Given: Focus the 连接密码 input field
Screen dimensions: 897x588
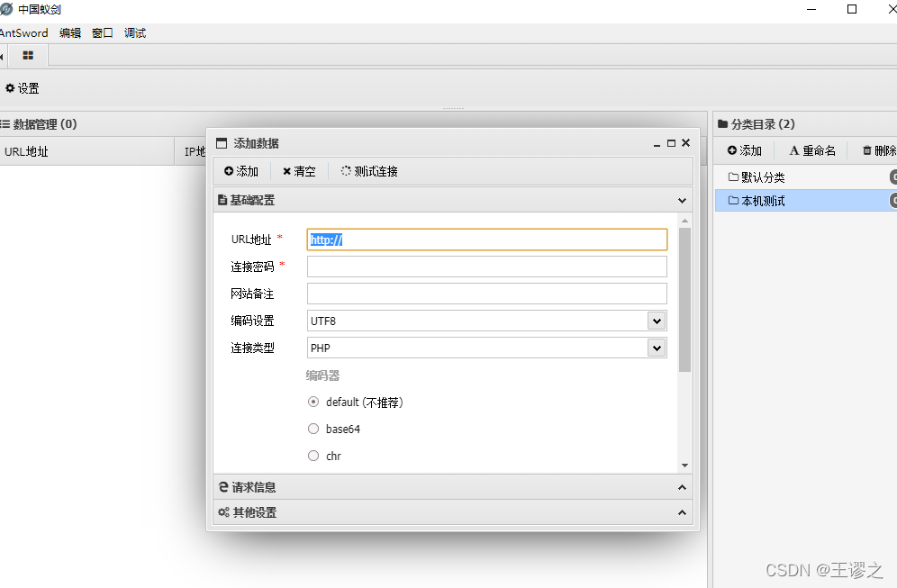Looking at the screenshot, I should (x=487, y=267).
